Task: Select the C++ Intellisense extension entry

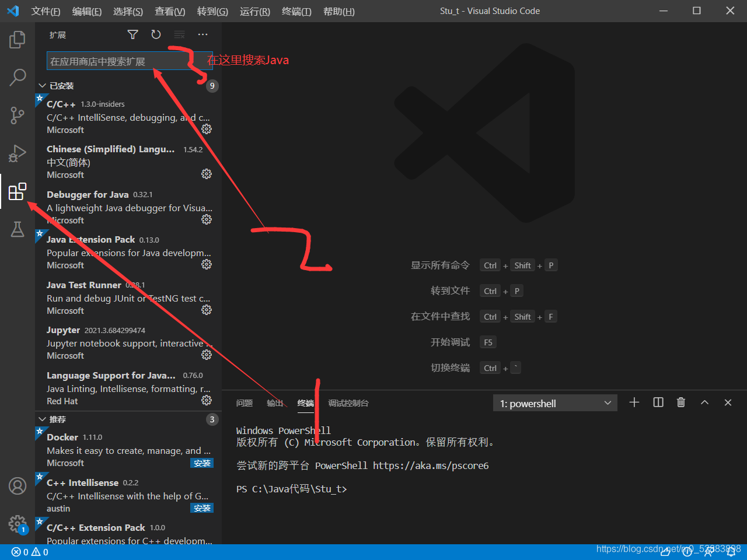Action: pos(128,495)
